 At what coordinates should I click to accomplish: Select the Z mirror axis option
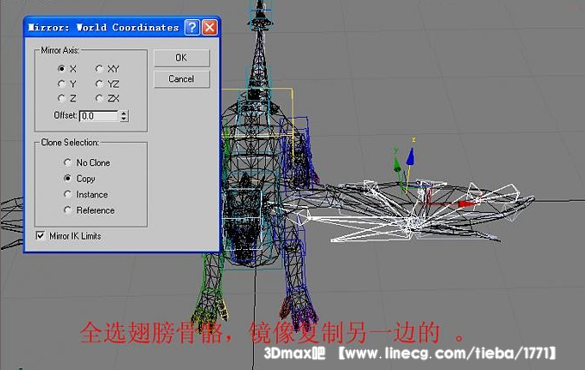(61, 98)
